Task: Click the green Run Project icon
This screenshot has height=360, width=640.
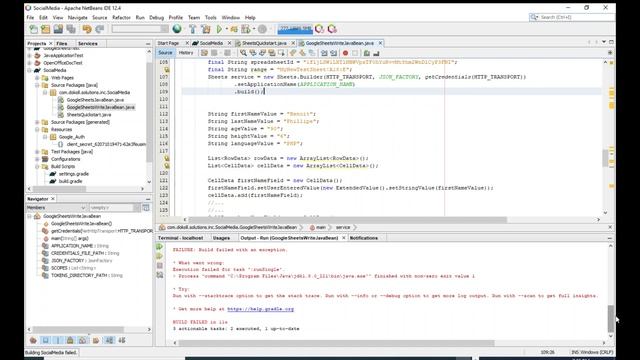Action: 219,29
